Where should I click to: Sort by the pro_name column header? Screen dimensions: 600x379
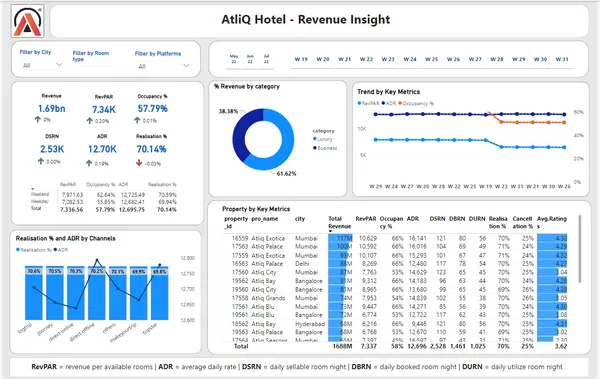(x=265, y=219)
